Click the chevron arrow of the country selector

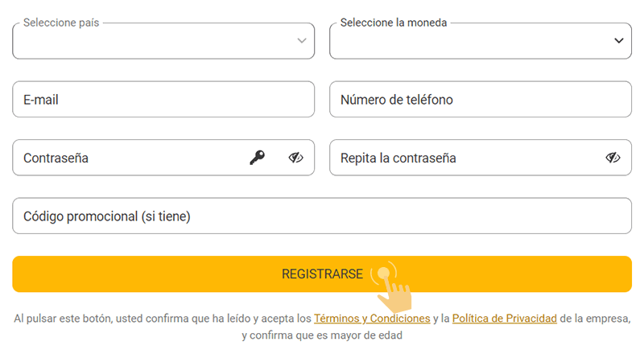302,40
